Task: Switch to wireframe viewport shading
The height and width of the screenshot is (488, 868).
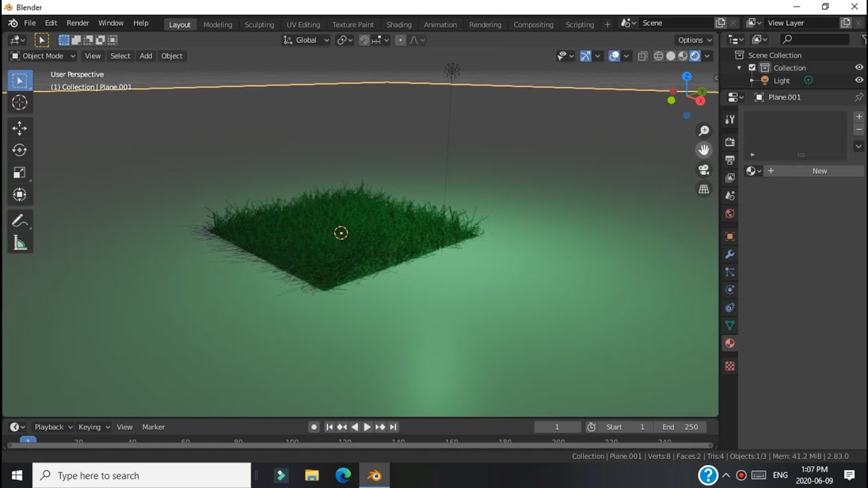Action: pyautogui.click(x=658, y=56)
